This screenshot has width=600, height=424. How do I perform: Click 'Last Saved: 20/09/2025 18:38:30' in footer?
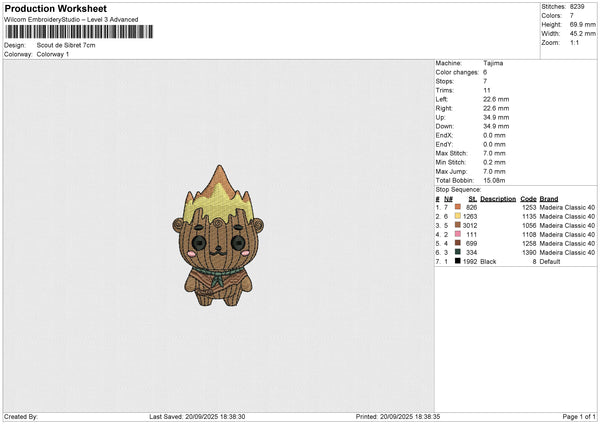point(197,417)
